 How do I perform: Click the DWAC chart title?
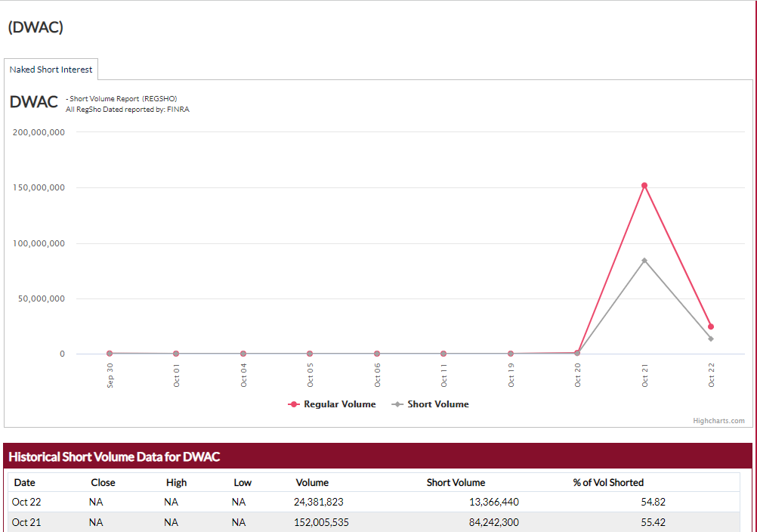[x=34, y=102]
